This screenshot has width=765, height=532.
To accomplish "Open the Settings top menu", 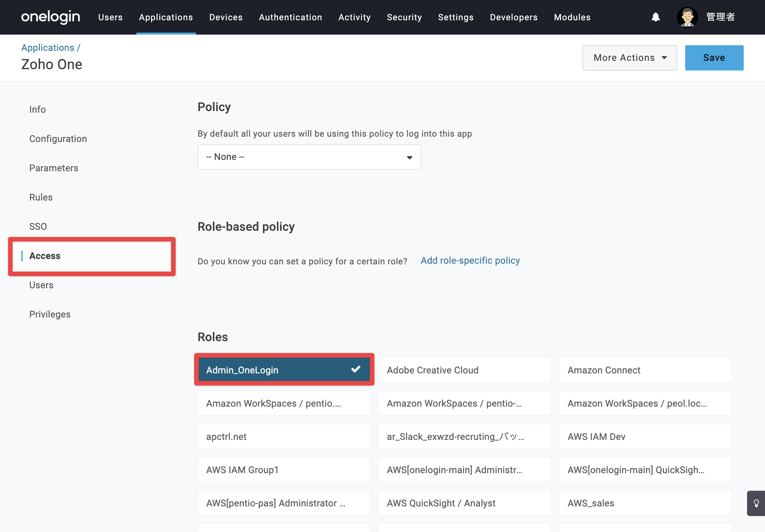I will point(455,17).
